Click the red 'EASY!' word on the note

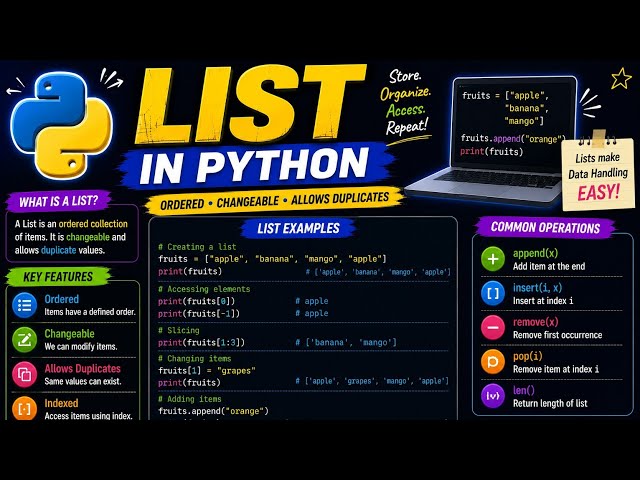point(598,192)
